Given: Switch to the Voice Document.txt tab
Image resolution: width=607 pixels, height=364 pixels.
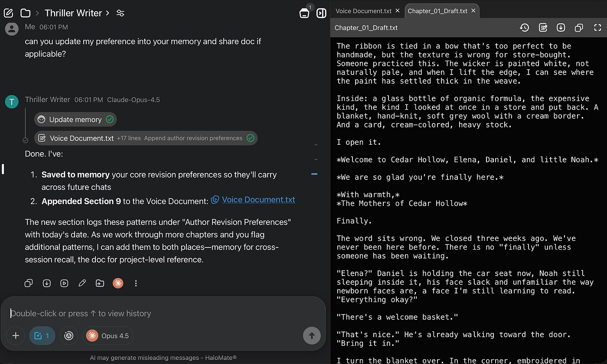Looking at the screenshot, I should coord(363,11).
